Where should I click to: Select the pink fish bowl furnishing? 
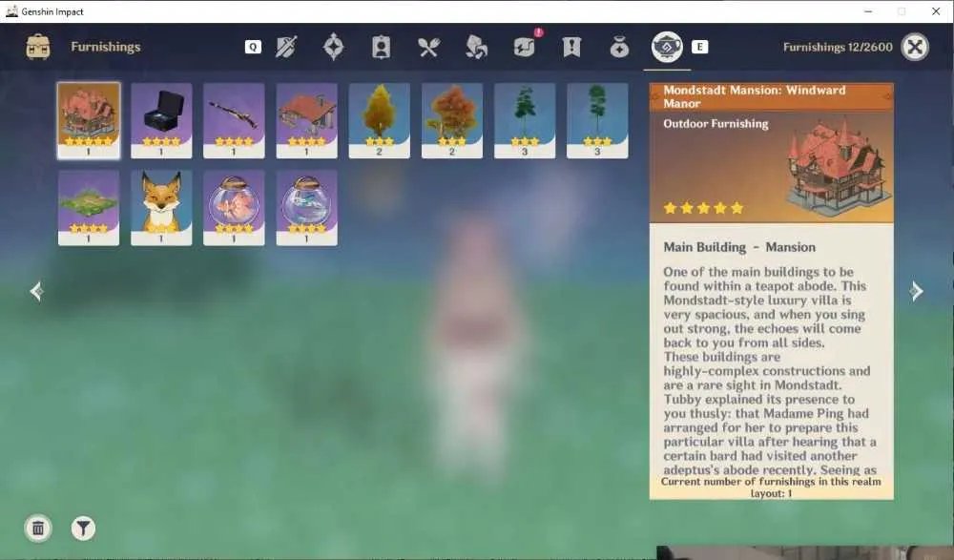[x=234, y=208]
